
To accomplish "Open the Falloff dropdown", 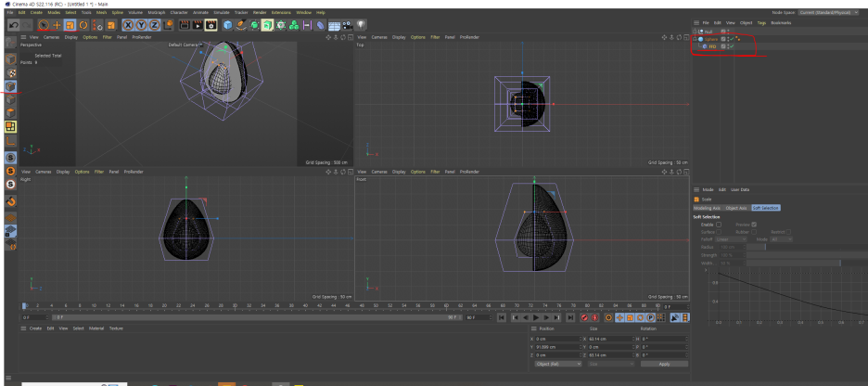I will 731,239.
